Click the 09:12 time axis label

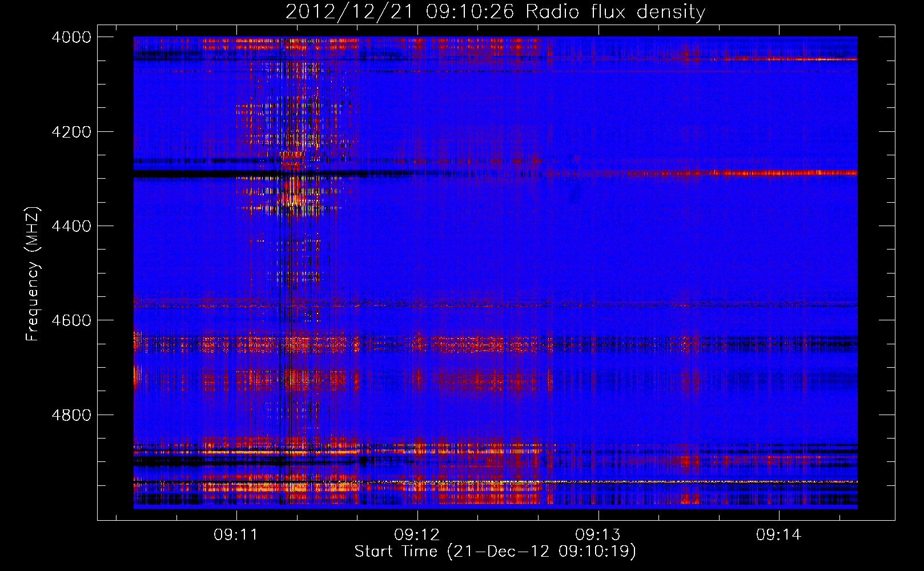point(417,535)
